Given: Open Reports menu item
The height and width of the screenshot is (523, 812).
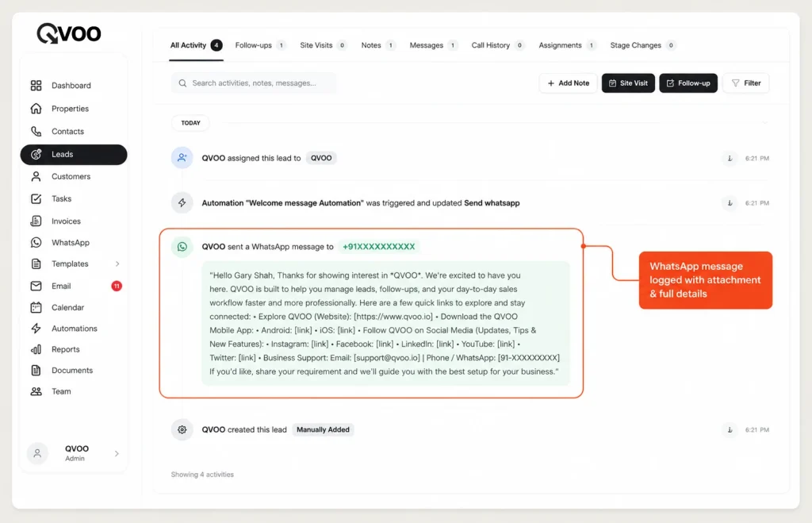Looking at the screenshot, I should (x=74, y=349).
